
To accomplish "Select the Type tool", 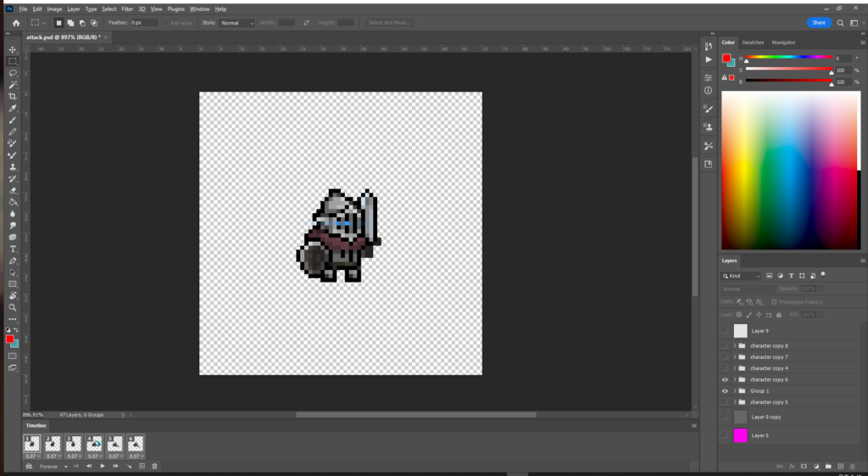I will 12,249.
